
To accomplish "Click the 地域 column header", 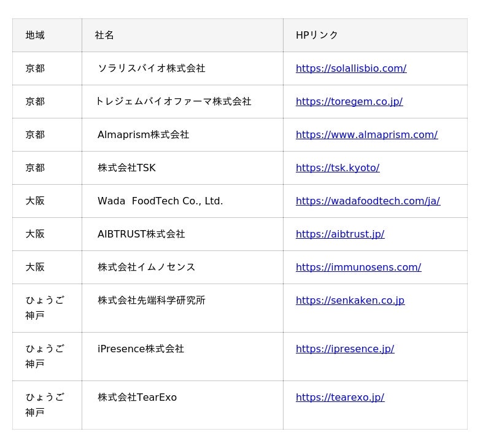I will pos(35,35).
